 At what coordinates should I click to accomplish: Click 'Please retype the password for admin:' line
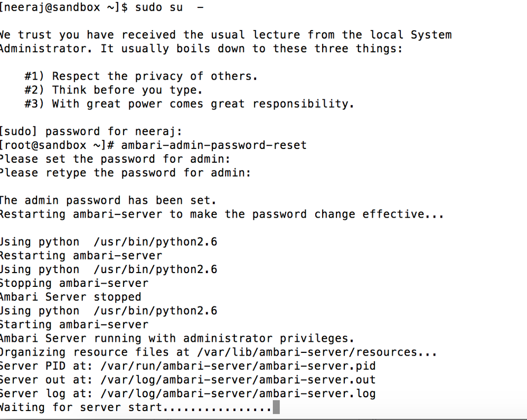click(125, 173)
